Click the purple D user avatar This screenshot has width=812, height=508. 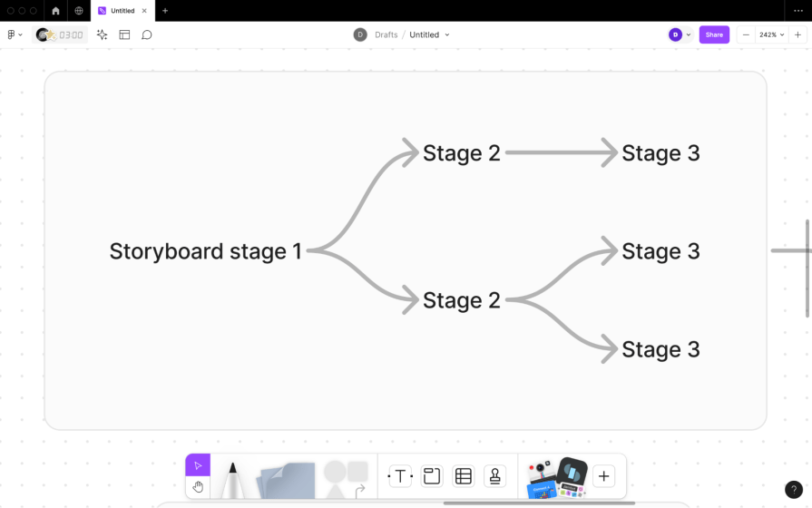point(675,34)
